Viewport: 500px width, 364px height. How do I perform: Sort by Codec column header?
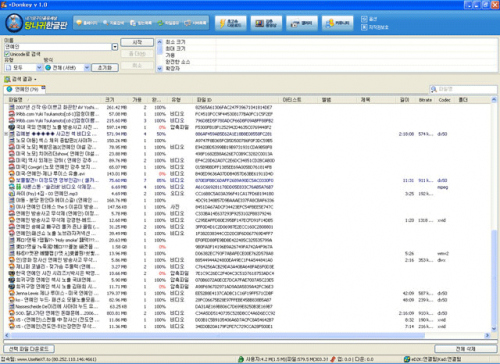pos(444,100)
